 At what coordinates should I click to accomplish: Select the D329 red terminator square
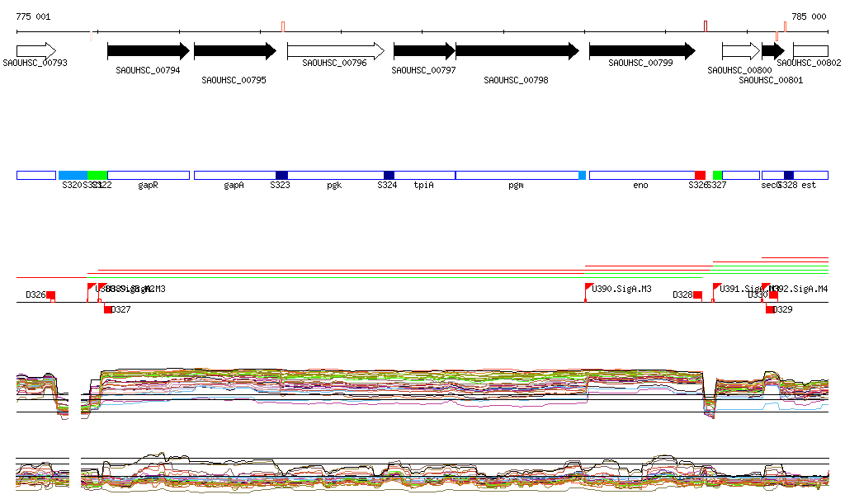pyautogui.click(x=770, y=309)
